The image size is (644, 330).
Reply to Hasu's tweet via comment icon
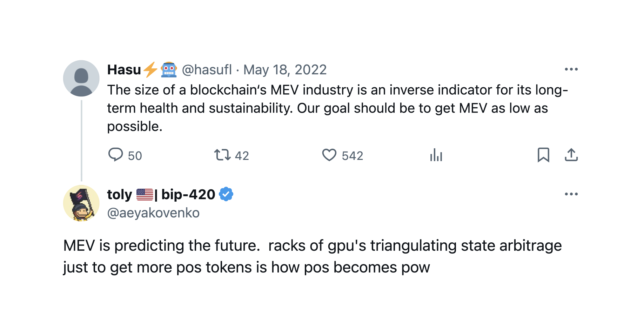tap(115, 155)
